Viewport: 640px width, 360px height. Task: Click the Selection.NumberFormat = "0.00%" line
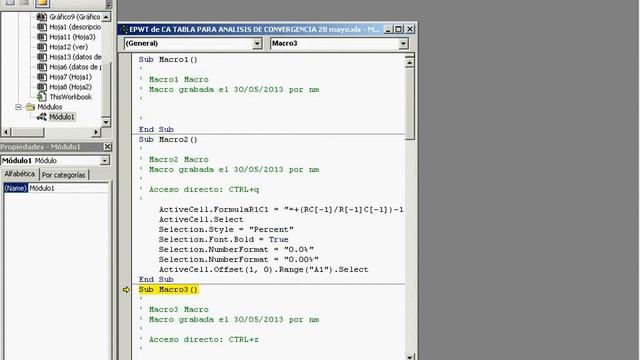pos(239,260)
